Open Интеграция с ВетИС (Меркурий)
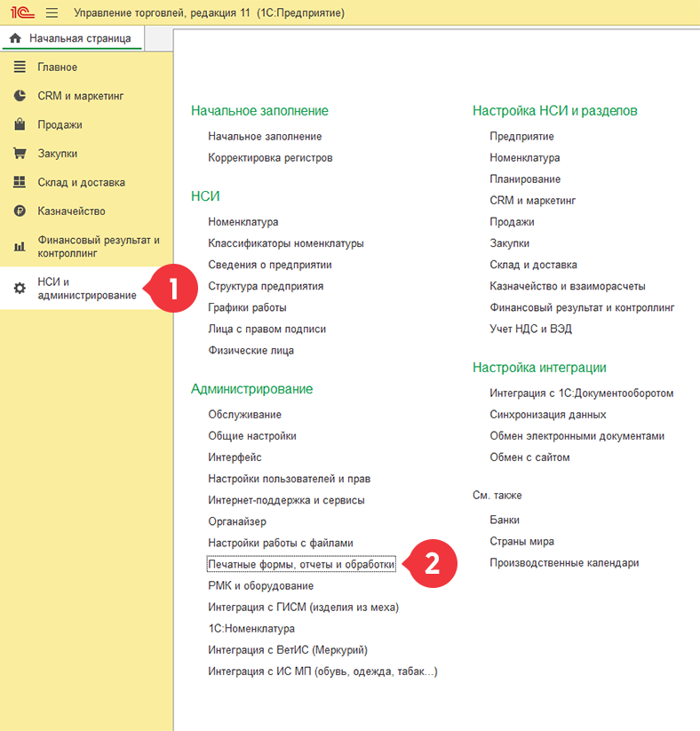 [x=288, y=650]
